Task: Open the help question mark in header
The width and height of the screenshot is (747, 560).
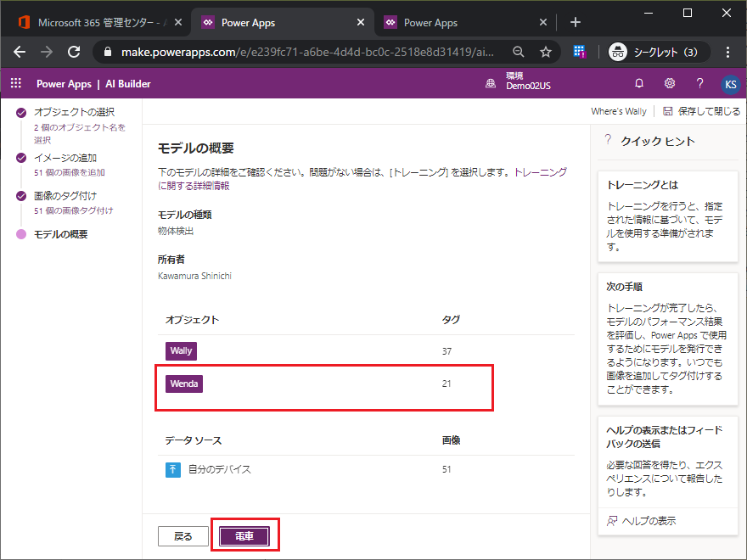Action: coord(699,83)
